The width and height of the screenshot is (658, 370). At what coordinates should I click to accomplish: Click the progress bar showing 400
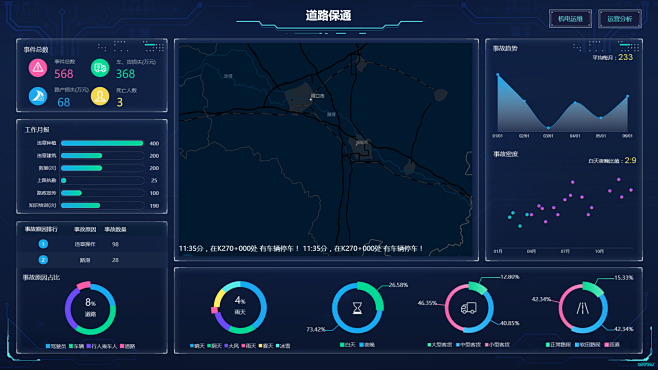click(x=102, y=143)
